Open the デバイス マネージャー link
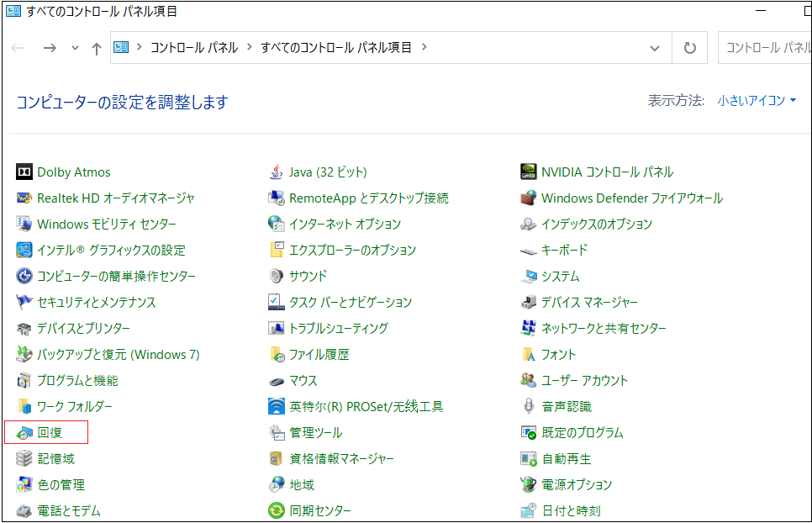Screen dimensions: 812x523 tap(588, 303)
